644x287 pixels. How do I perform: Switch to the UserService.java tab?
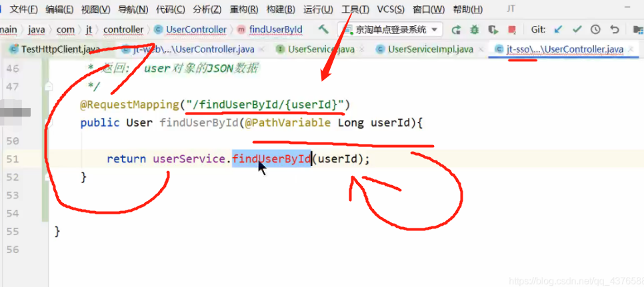(321, 50)
